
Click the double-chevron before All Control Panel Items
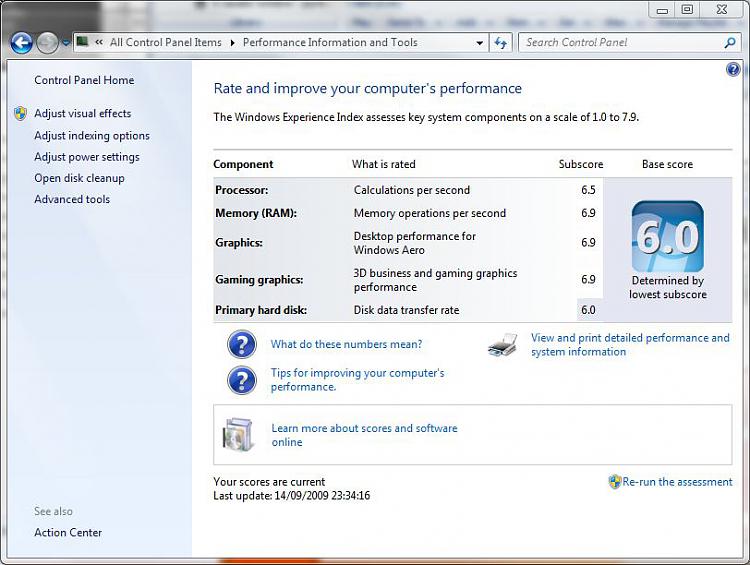coord(99,42)
